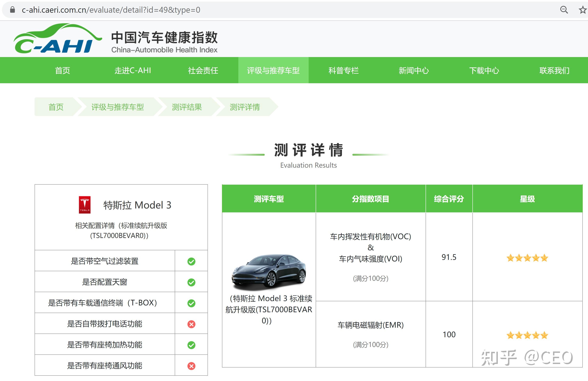Open the 新闻中心 menu item
The width and height of the screenshot is (588, 381).
click(x=414, y=71)
